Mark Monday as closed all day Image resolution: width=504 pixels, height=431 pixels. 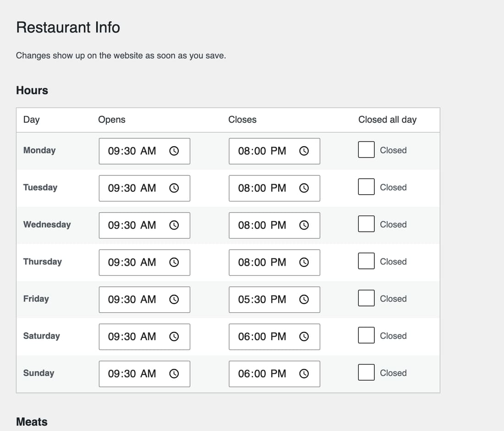coord(366,149)
